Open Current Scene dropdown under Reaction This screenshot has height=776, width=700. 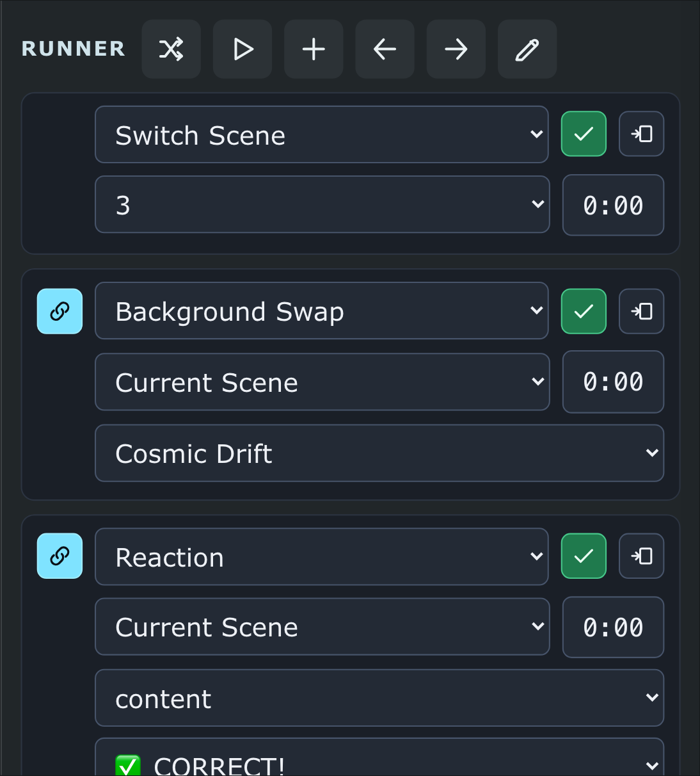click(322, 627)
